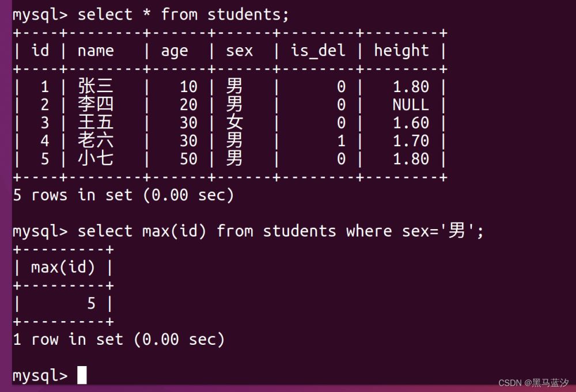Click the 'max(id)' result header
Image resolution: width=576 pixels, height=392 pixels.
coord(63,267)
